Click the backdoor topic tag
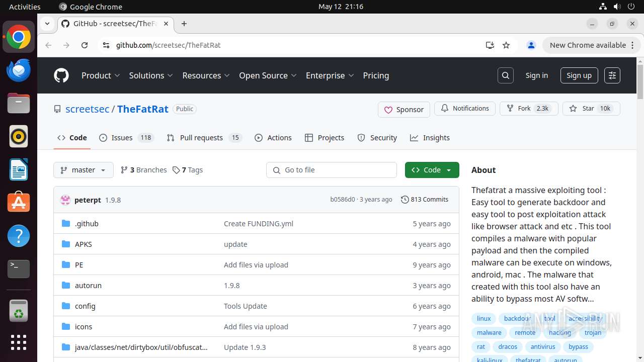The width and height of the screenshot is (644, 362). [518, 319]
